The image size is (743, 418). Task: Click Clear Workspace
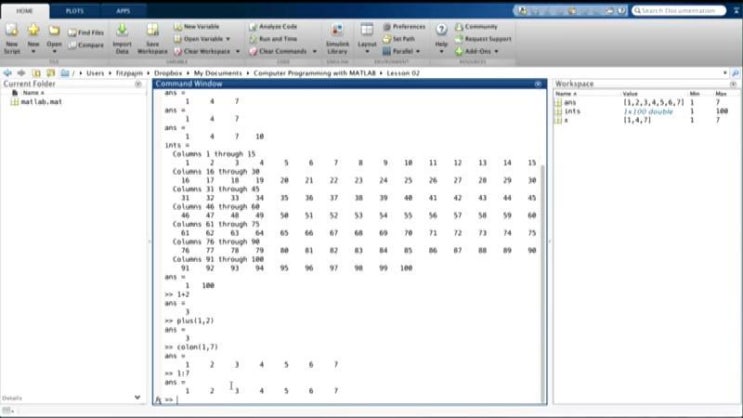tap(202, 51)
